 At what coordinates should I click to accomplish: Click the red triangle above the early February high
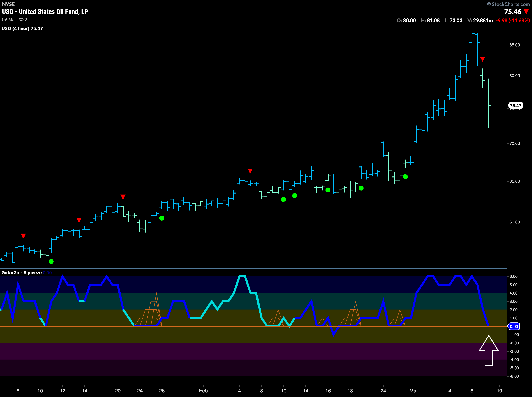click(250, 171)
